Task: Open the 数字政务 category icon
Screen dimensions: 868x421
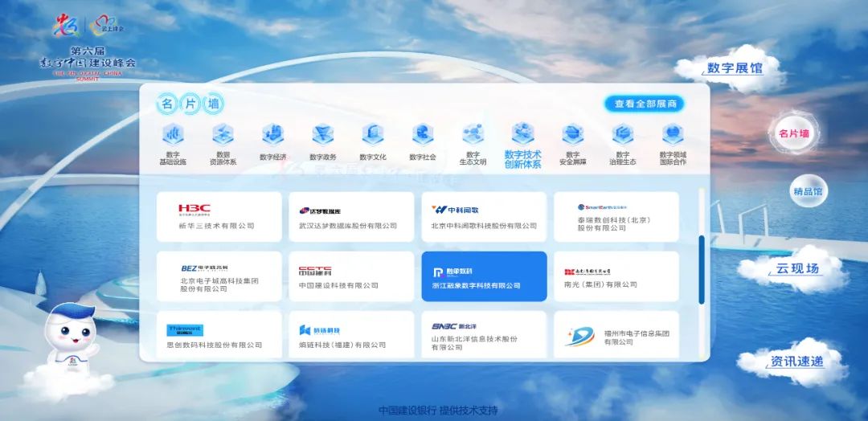Action: click(323, 134)
